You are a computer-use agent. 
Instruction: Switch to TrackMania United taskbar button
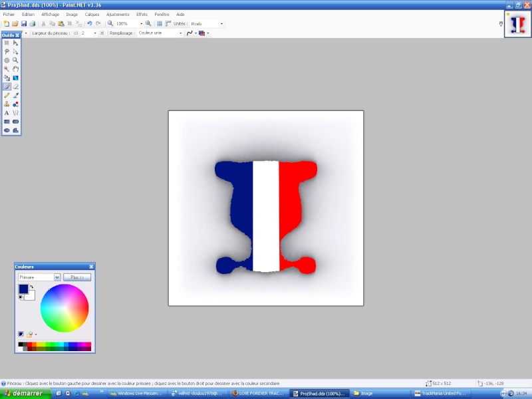(x=441, y=394)
